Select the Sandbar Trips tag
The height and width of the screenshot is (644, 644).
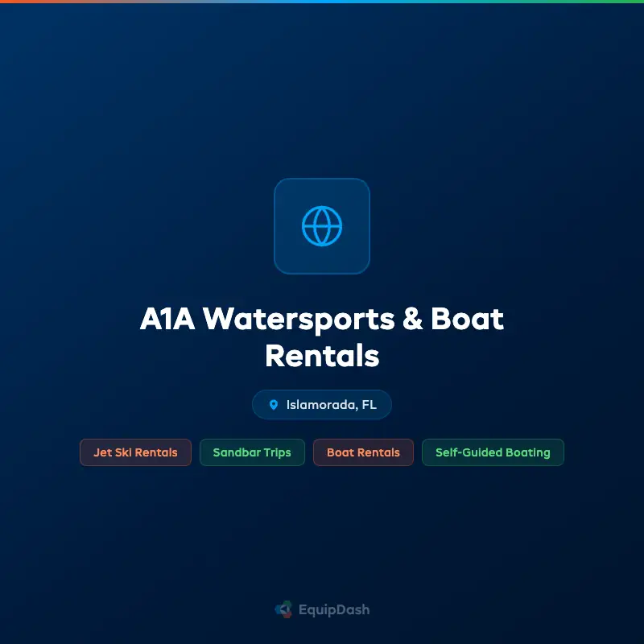point(252,452)
